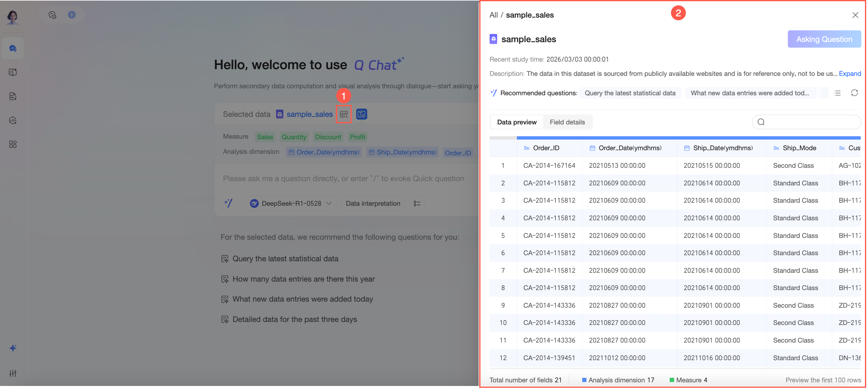This screenshot has height=389, width=868.
Task: Click cell 'CA-2014-139451' in row 12
Action: [549, 358]
